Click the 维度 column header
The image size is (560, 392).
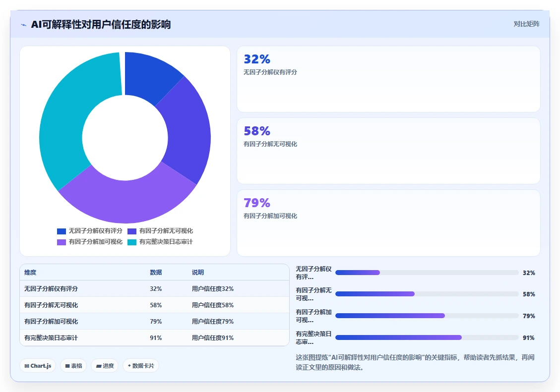click(x=30, y=273)
